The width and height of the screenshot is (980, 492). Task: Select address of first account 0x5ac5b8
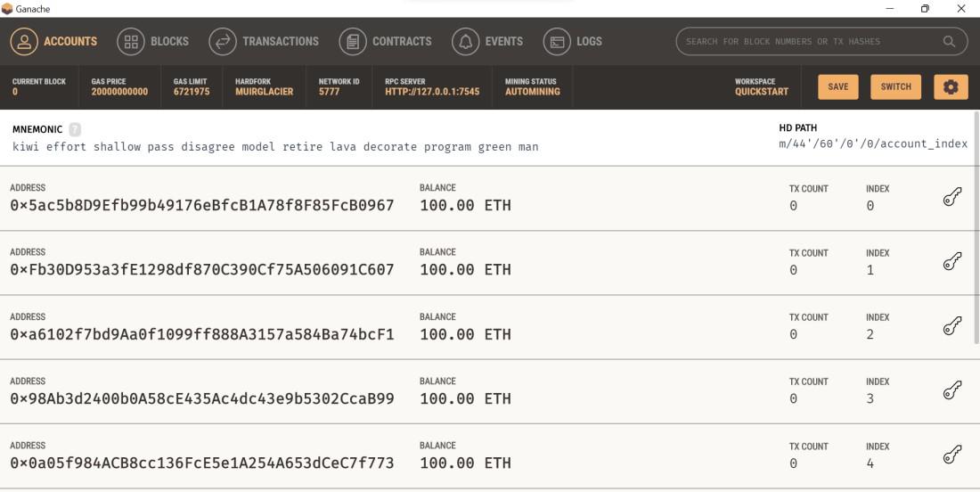pyautogui.click(x=202, y=206)
